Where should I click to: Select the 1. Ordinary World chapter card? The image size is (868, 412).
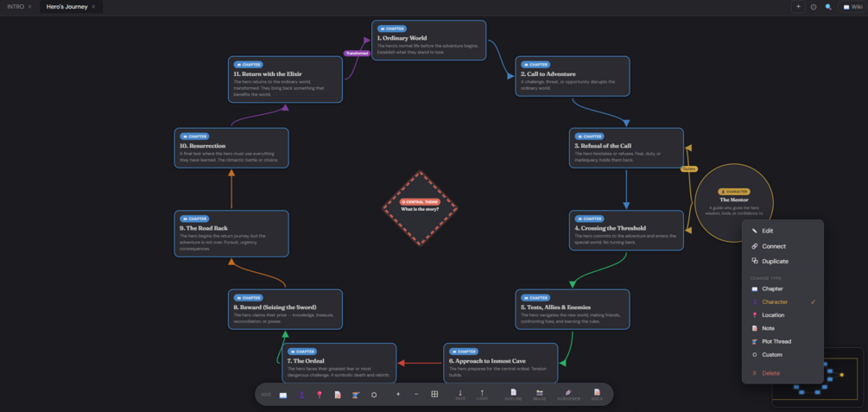tap(429, 41)
